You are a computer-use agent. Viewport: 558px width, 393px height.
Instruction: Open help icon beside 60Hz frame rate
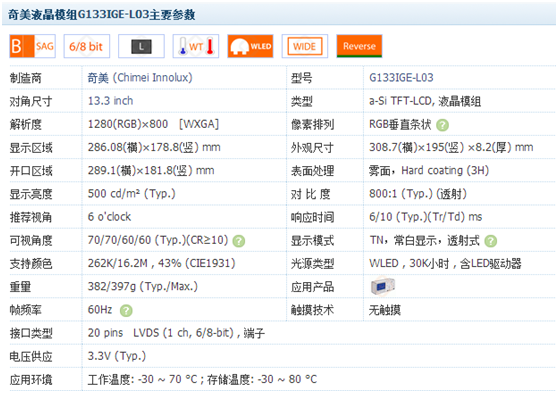point(126,310)
